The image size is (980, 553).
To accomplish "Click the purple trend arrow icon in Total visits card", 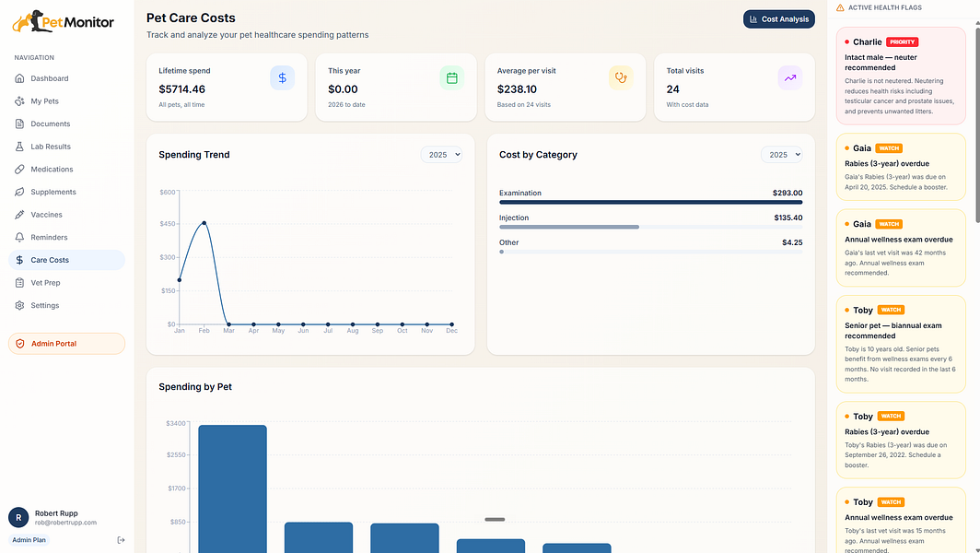I will point(790,78).
